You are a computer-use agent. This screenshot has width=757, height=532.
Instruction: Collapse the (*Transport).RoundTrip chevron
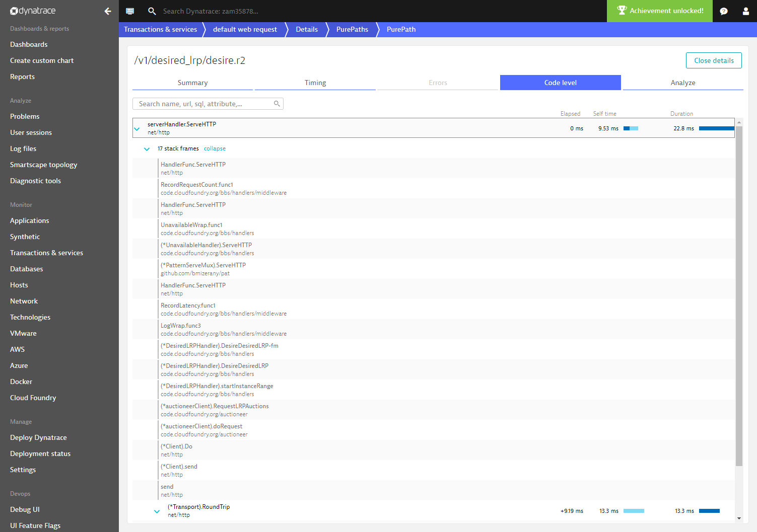pos(157,511)
